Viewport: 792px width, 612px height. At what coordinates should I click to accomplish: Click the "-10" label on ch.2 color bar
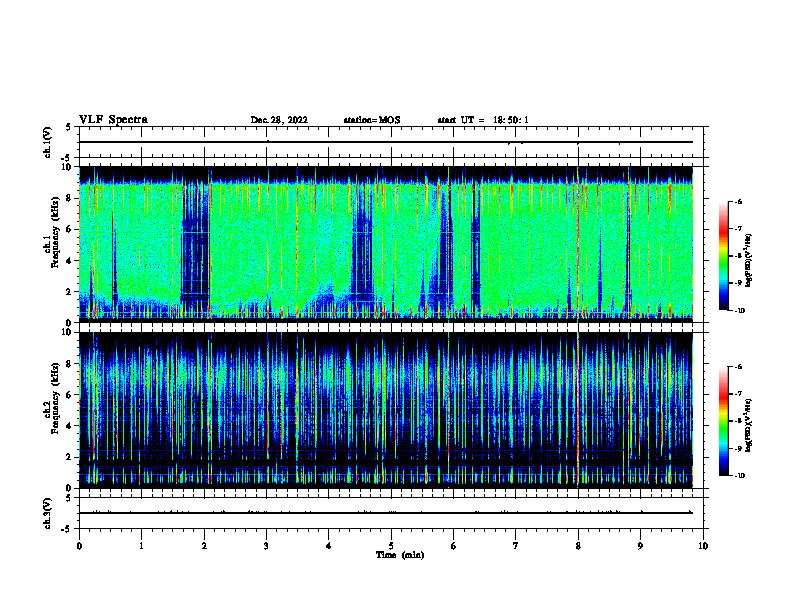[739, 476]
